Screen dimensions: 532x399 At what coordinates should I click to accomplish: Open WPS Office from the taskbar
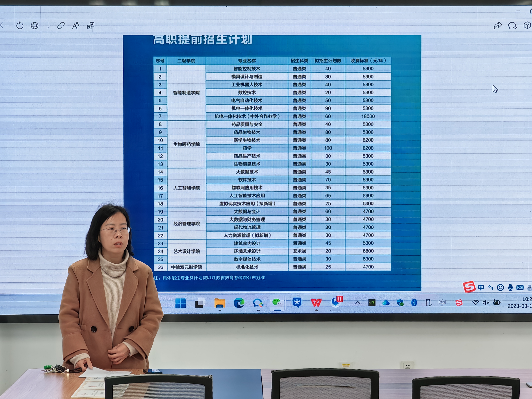tap(316, 302)
